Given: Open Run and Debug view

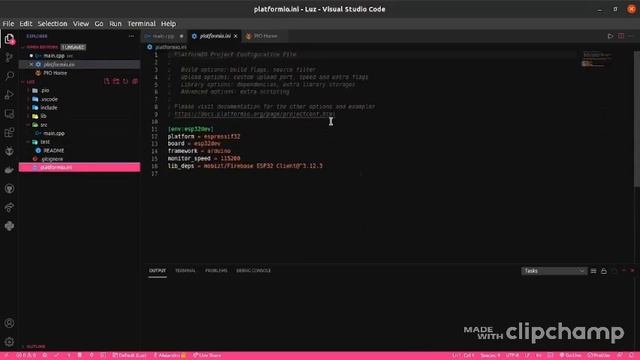Looking at the screenshot, I should coord(9,95).
